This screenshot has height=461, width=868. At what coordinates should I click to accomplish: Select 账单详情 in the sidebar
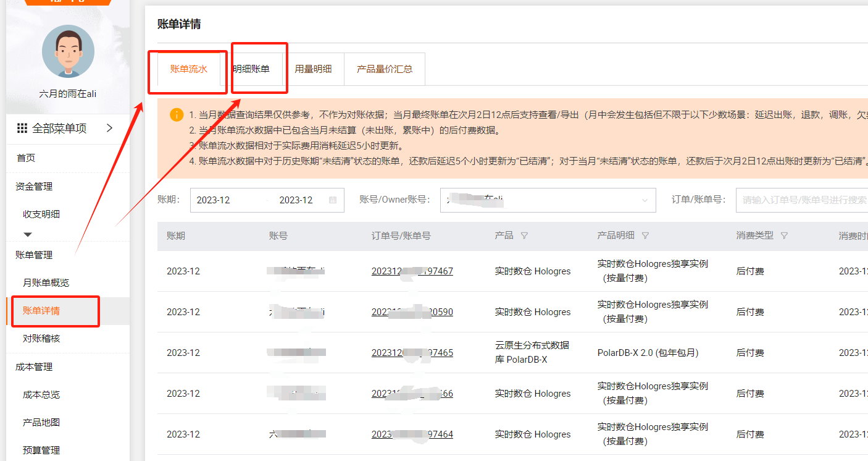tap(41, 311)
